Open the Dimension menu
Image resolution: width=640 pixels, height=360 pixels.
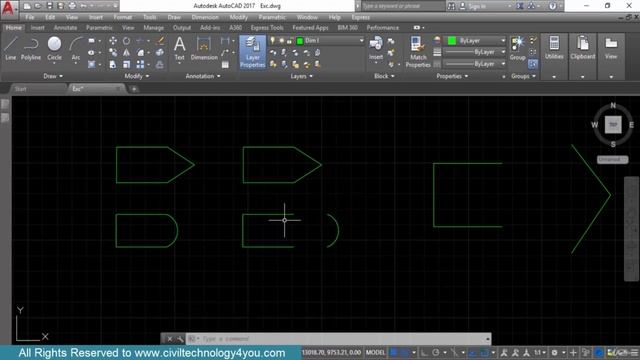(x=205, y=17)
